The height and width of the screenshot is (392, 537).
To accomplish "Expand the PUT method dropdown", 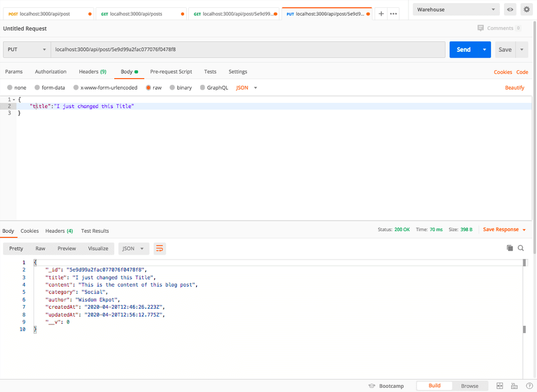I will (x=27, y=50).
